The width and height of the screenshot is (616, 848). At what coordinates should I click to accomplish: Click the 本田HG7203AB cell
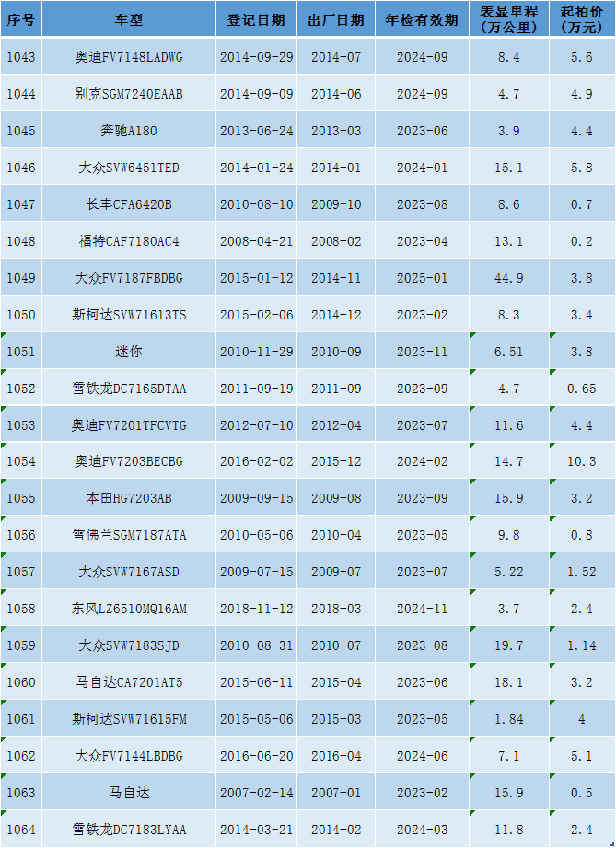tap(129, 497)
